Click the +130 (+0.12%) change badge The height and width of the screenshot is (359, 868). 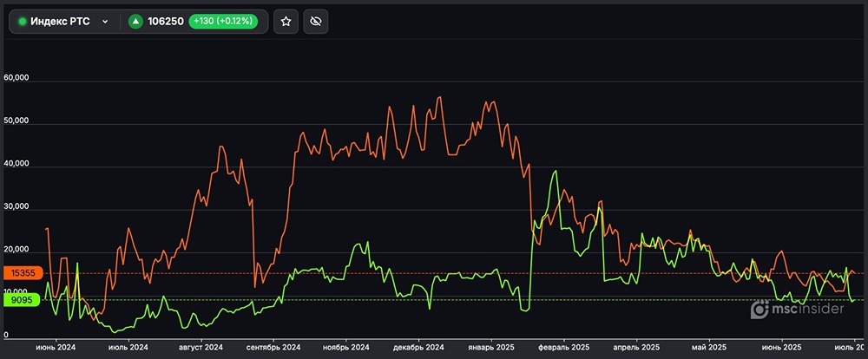[x=223, y=21]
